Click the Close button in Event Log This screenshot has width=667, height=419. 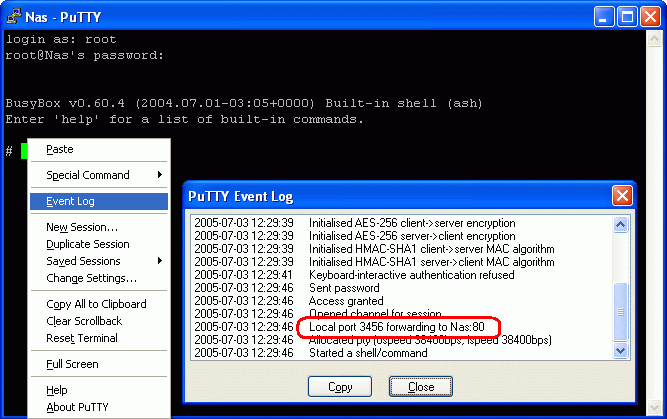pos(421,387)
